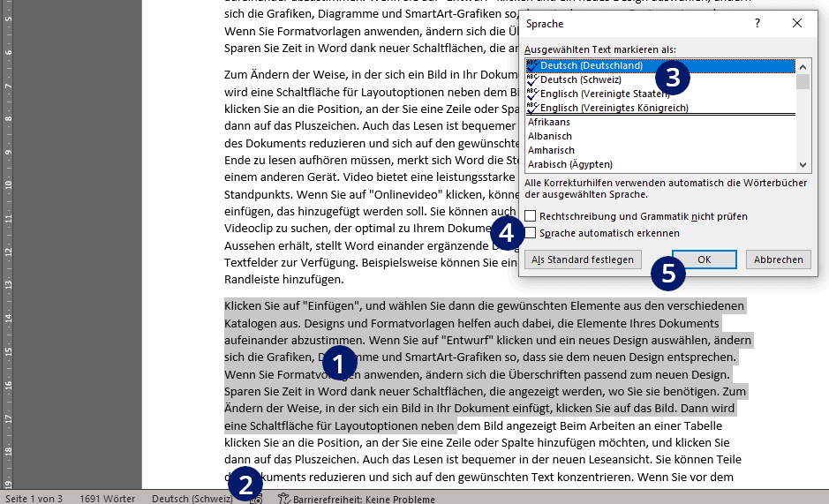Select Albanisch in the language list
829x504 pixels.
[x=660, y=136]
